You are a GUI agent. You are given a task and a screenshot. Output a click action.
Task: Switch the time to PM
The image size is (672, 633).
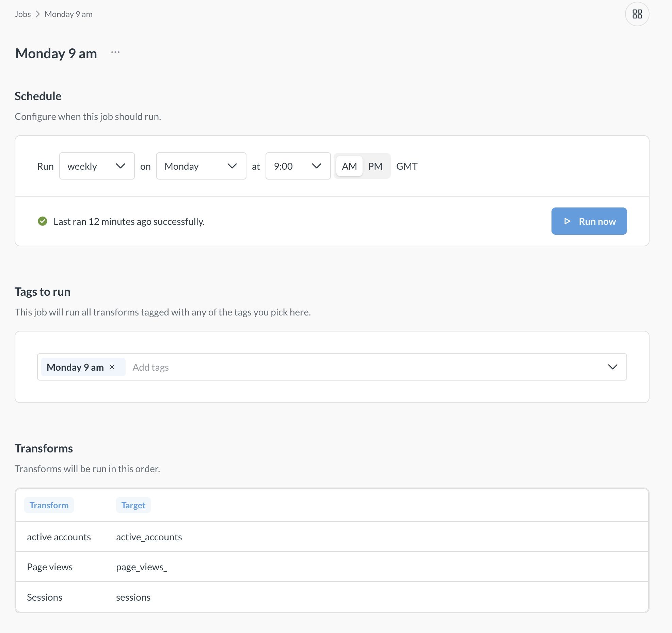(375, 166)
